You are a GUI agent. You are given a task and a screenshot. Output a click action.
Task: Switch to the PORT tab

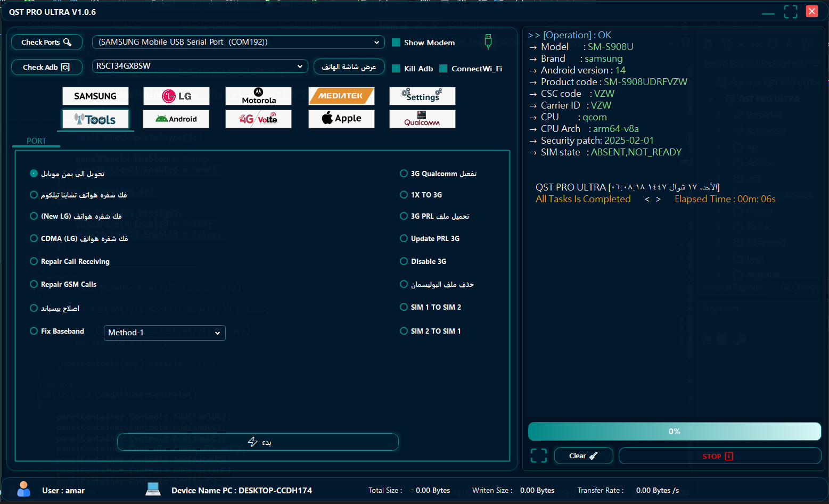pos(36,141)
